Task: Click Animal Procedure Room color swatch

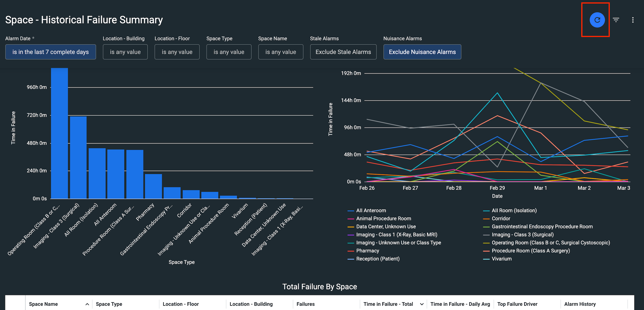Action: pyautogui.click(x=351, y=219)
